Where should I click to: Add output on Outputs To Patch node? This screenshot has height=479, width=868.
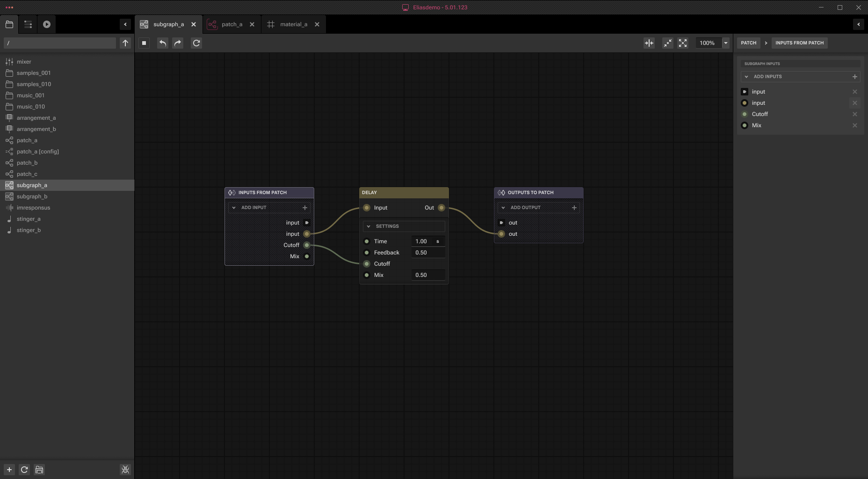pyautogui.click(x=574, y=208)
